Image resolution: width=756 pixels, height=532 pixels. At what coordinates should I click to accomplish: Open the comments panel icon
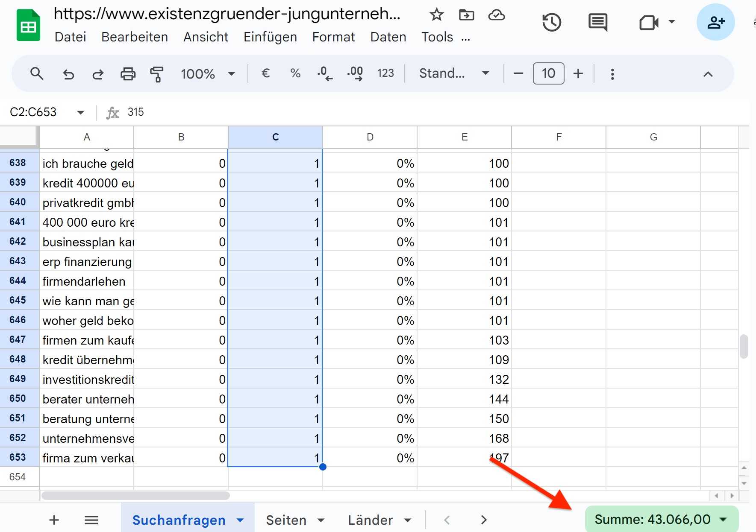(597, 22)
